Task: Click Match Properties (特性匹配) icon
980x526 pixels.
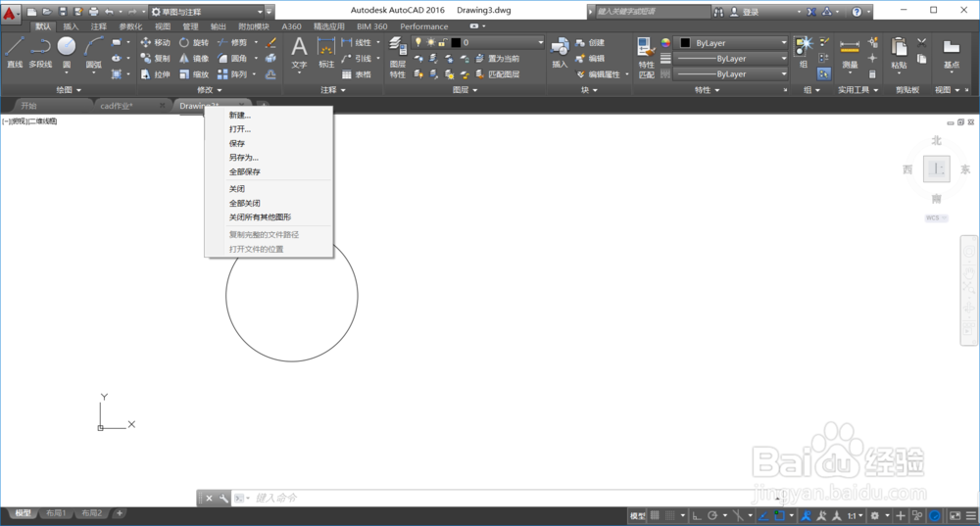Action: point(646,58)
